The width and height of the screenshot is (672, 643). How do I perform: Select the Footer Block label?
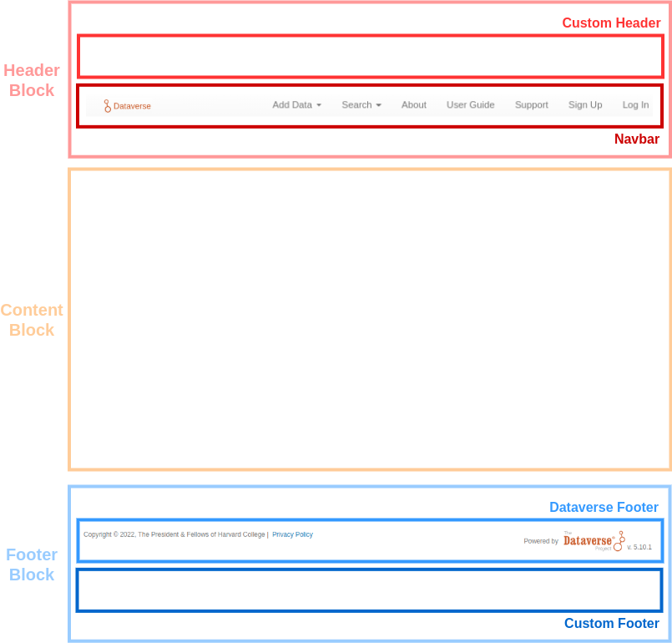point(32,565)
